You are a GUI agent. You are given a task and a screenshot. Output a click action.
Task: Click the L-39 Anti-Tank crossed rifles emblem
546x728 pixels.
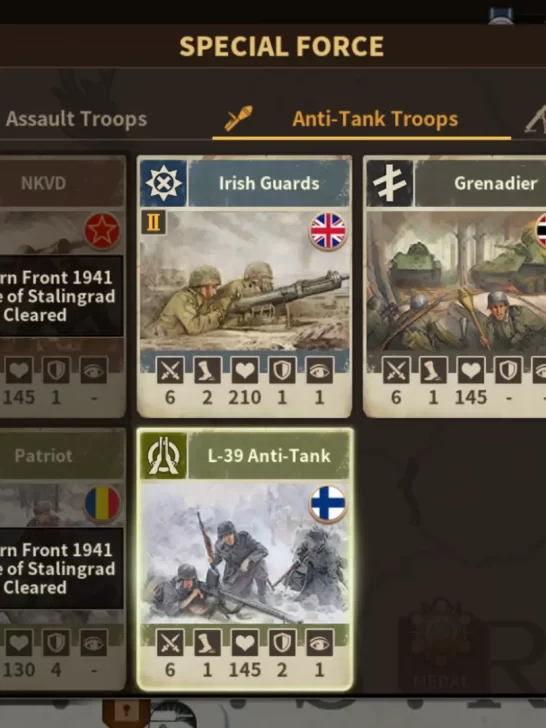163,455
